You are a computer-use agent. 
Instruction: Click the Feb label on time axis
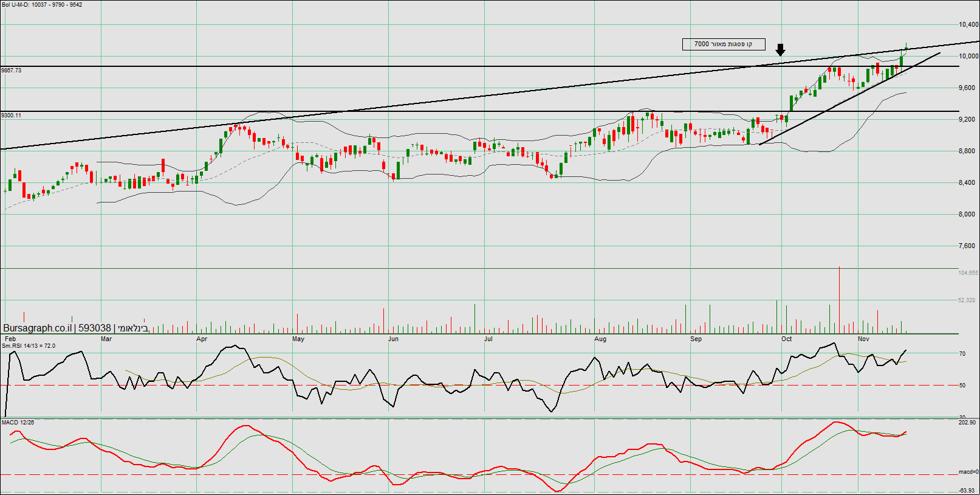coord(10,339)
